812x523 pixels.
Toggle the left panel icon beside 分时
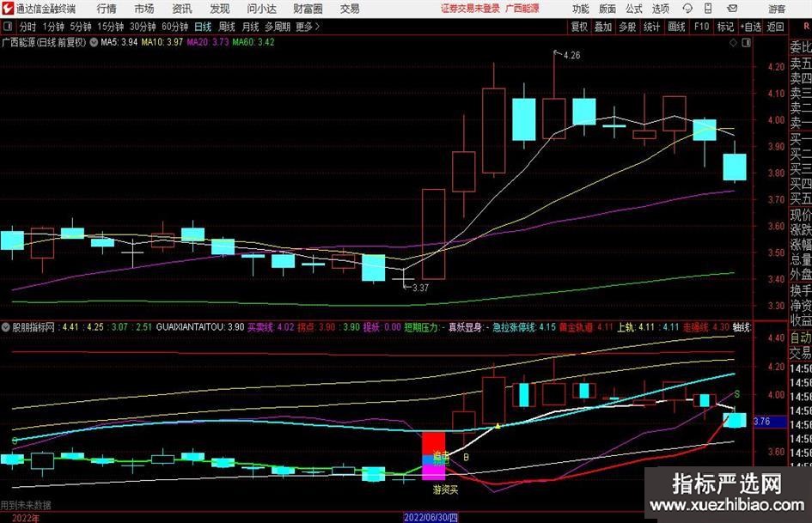pos(8,27)
